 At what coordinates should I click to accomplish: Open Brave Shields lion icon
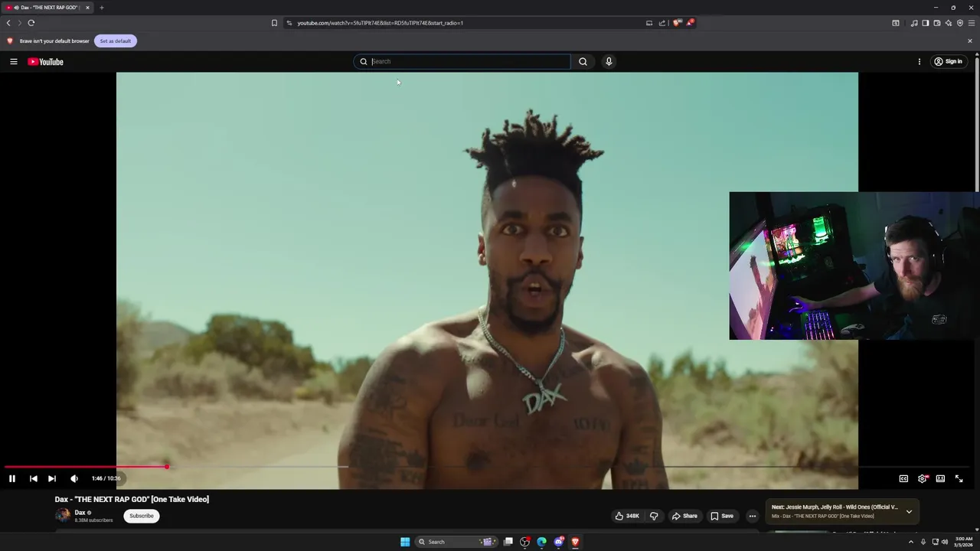click(x=676, y=23)
